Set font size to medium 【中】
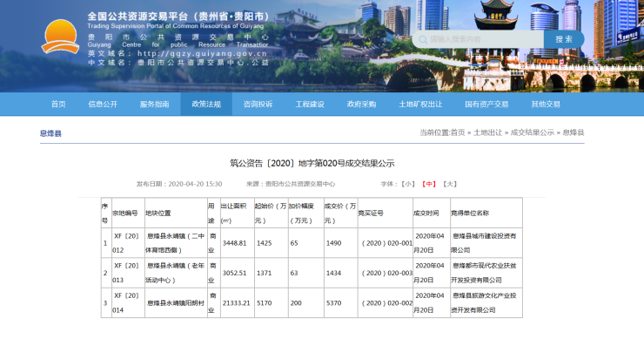Viewport: 644px width, 339px height. click(x=429, y=184)
